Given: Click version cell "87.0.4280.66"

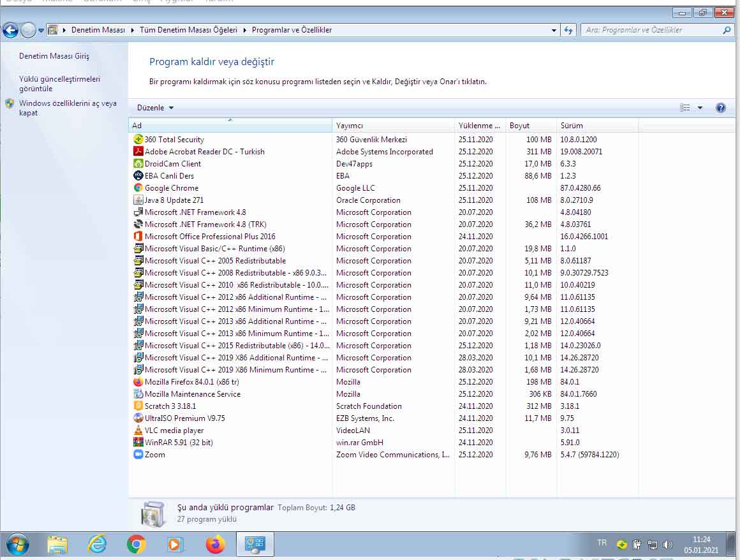Looking at the screenshot, I should (581, 188).
